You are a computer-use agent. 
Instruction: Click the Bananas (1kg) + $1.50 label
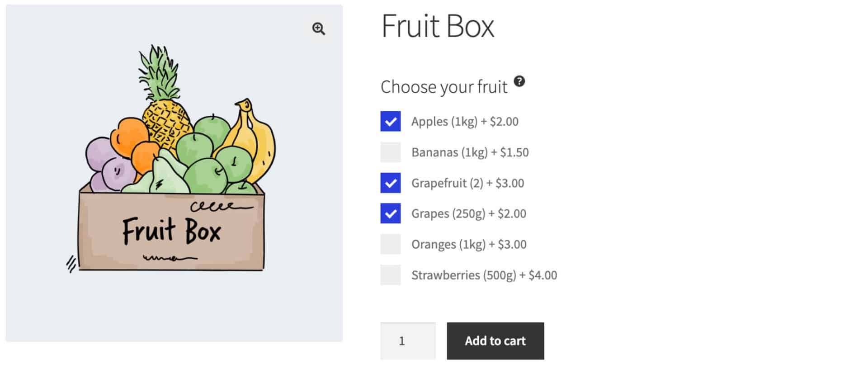click(x=470, y=152)
